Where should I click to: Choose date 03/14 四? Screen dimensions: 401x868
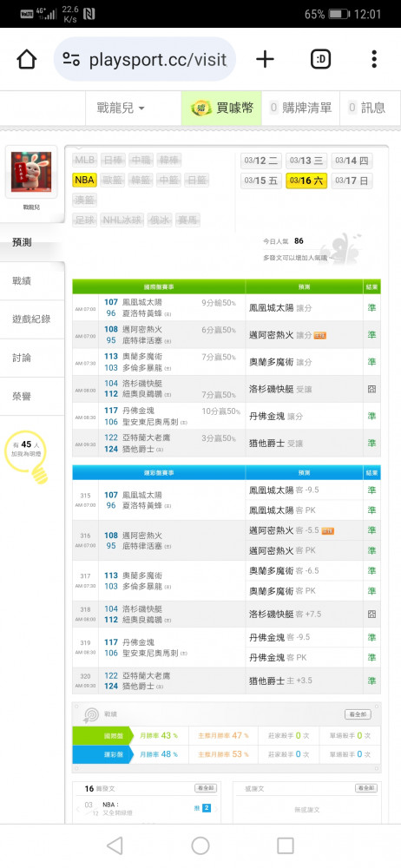(352, 161)
